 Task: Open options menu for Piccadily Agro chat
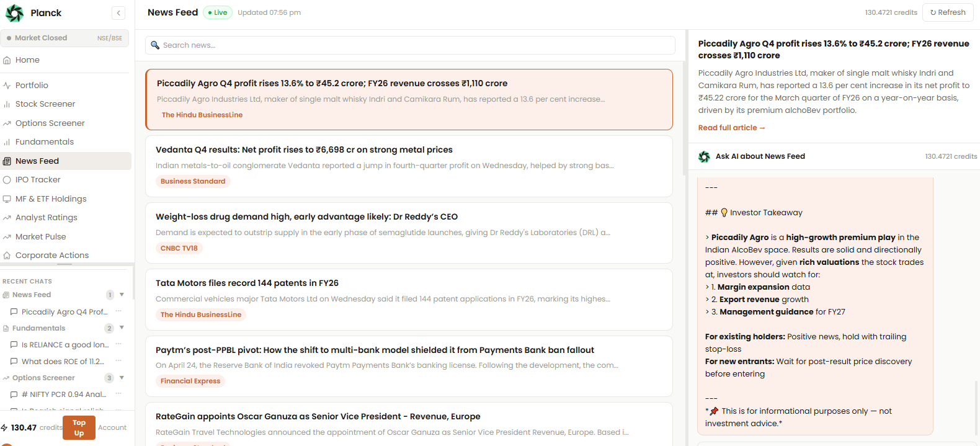point(118,311)
